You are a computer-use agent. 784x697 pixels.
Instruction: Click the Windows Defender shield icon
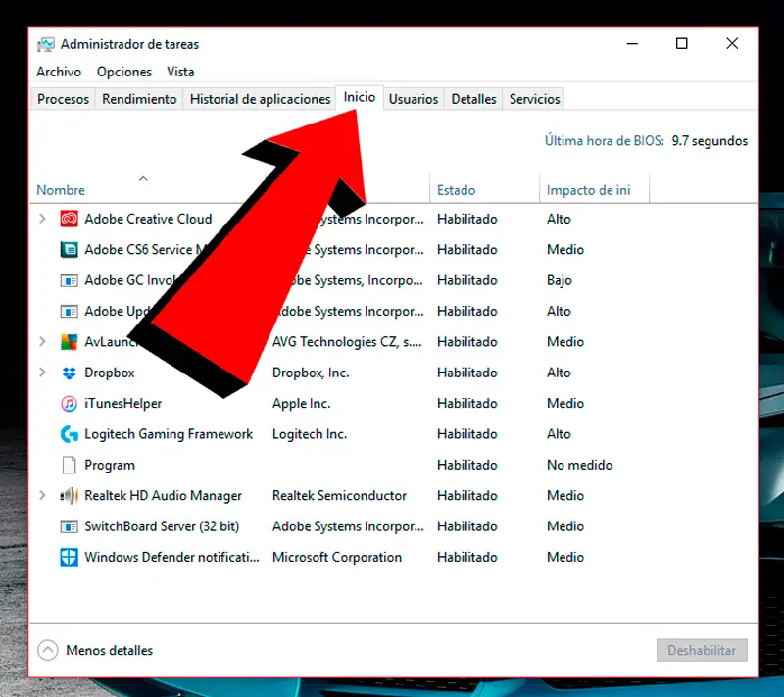[x=69, y=557]
